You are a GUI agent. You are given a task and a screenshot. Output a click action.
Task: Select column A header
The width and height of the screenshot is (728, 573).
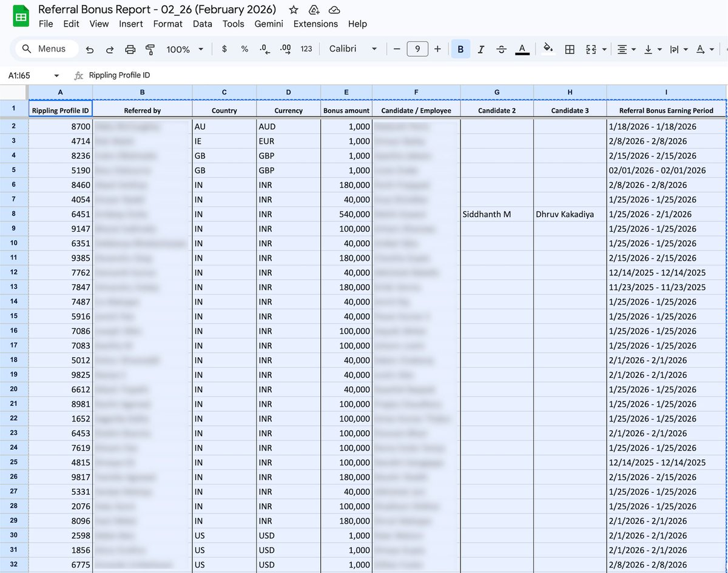point(60,92)
